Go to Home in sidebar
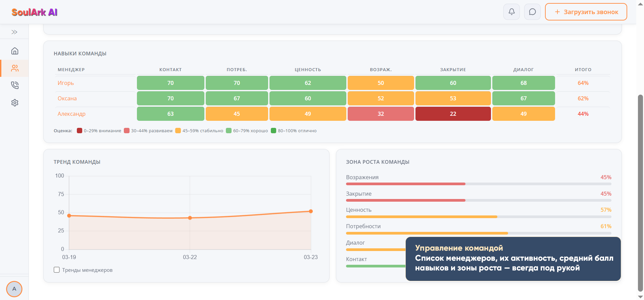The image size is (644, 300). pos(14,51)
